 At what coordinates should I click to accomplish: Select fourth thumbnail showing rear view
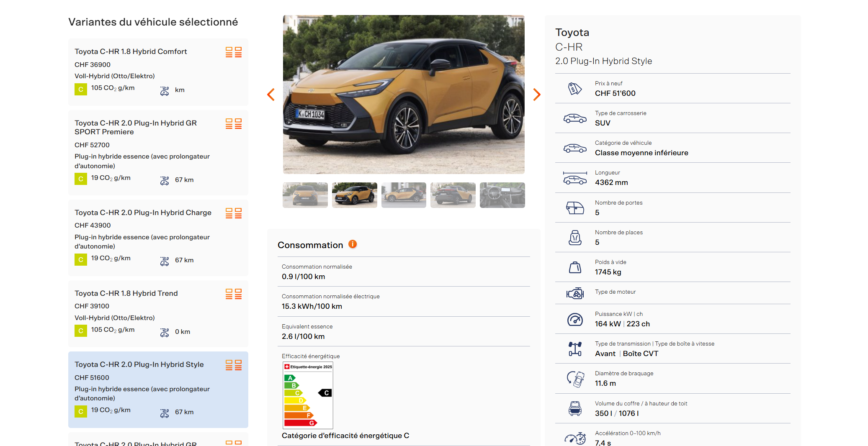[x=453, y=195]
